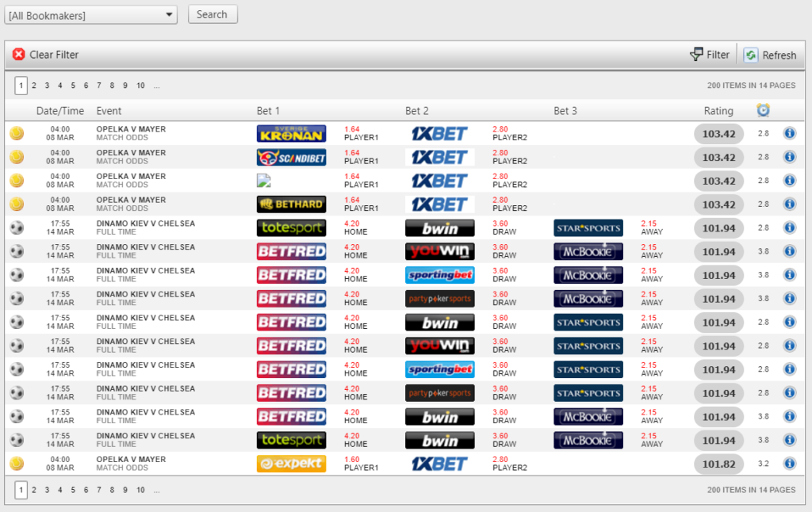Viewport: 812px width, 512px height.
Task: Refresh the odds table
Action: [x=770, y=55]
